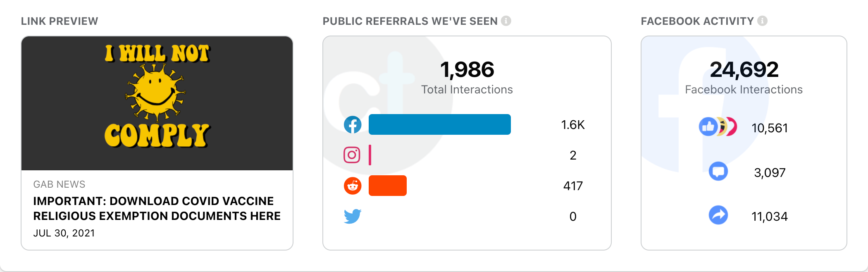The height and width of the screenshot is (272, 868).
Task: Click the 11,034 shares count
Action: (770, 217)
